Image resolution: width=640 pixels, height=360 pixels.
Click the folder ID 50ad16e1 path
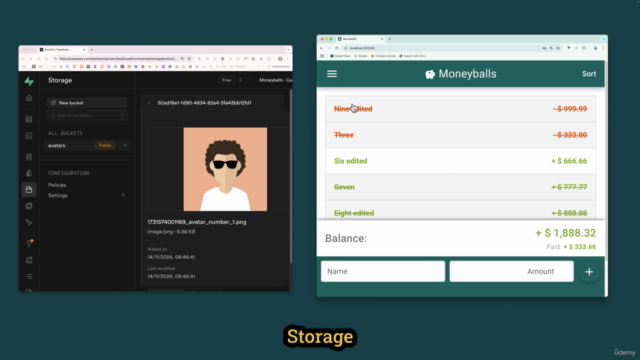(x=204, y=103)
